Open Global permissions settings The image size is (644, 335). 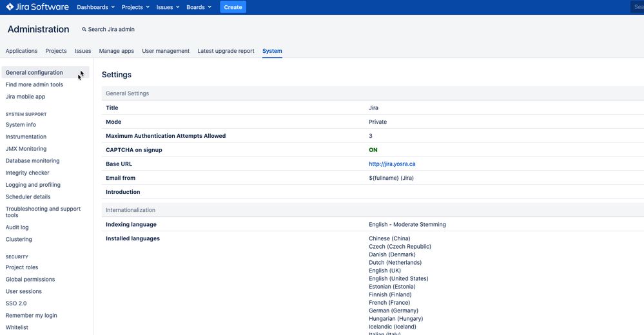click(x=30, y=280)
